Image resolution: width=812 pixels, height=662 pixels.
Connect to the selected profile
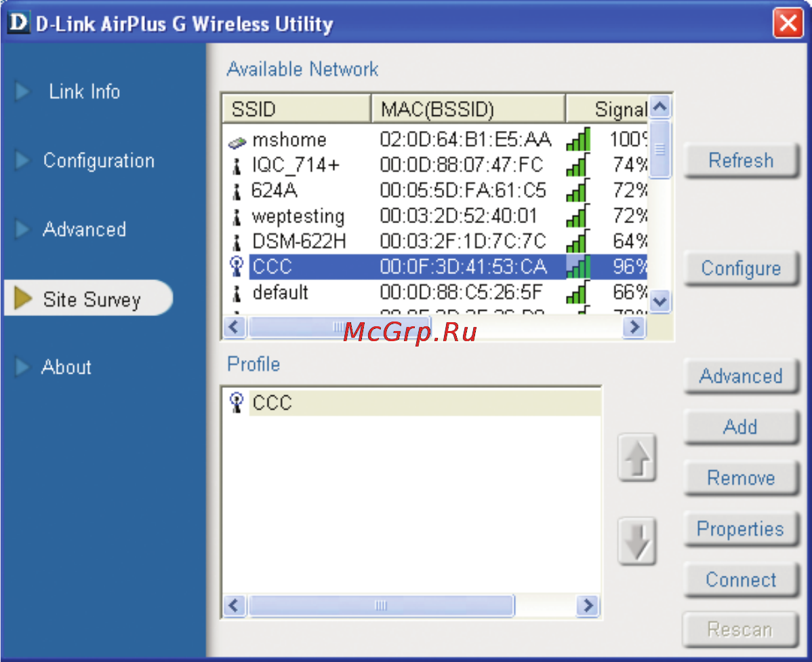coord(741,579)
